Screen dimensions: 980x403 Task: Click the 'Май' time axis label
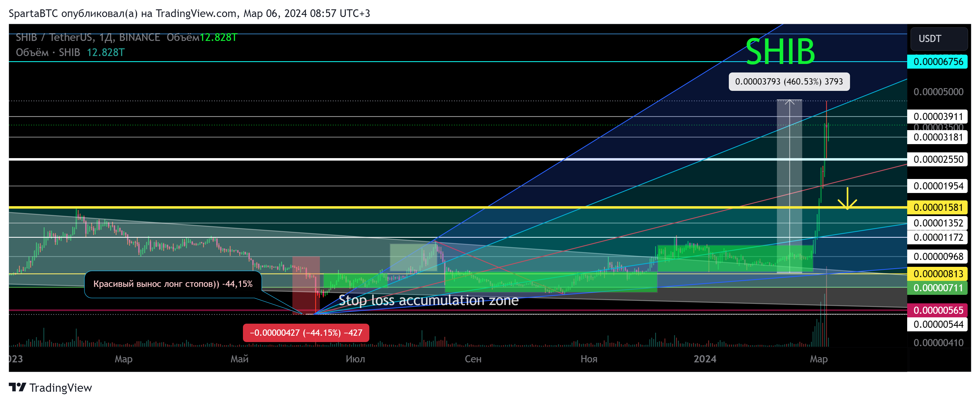pyautogui.click(x=239, y=359)
